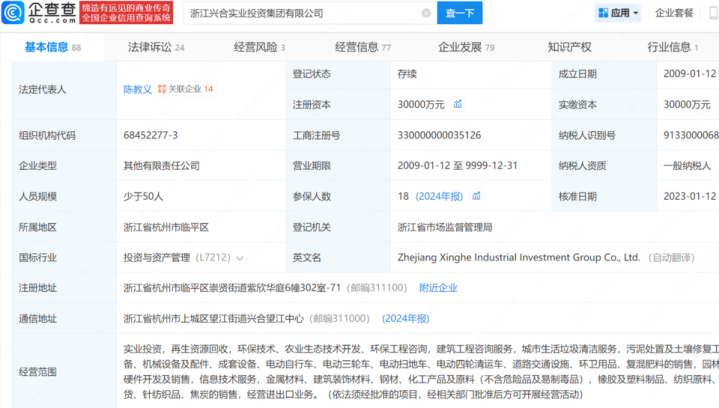
Task: Select the 少于50人 staff size value
Action: (143, 196)
